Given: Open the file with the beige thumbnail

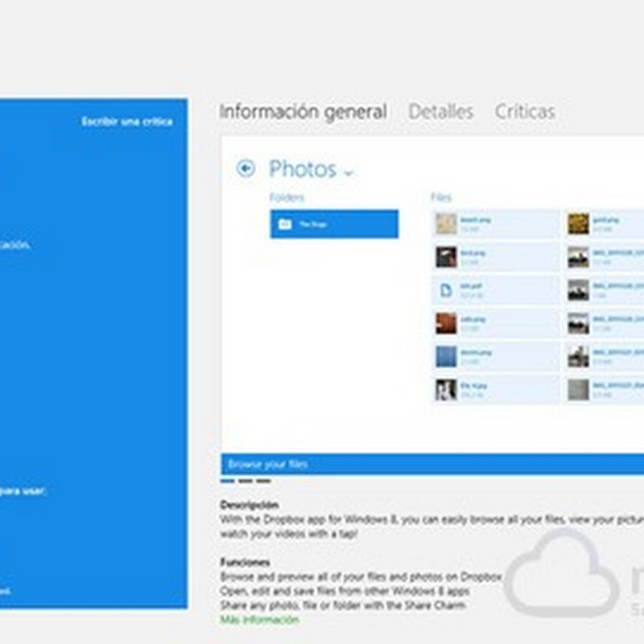Looking at the screenshot, I should tap(495, 224).
